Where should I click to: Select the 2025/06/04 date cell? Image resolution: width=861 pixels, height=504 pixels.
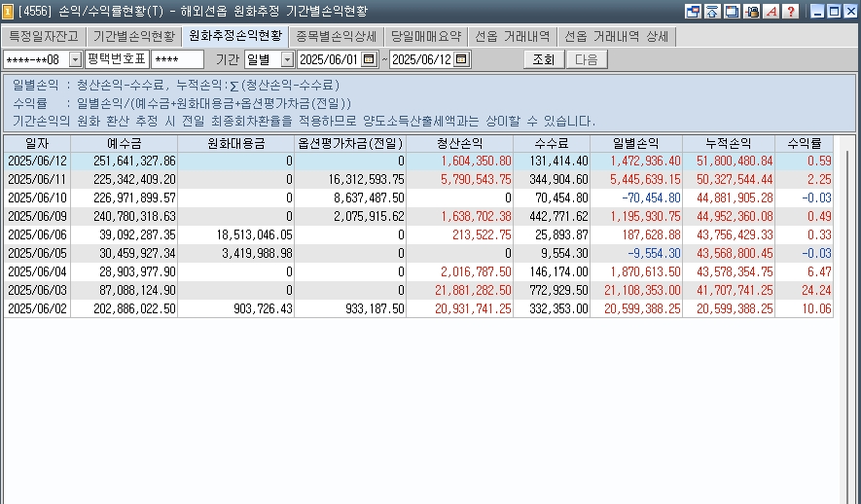coord(37,271)
